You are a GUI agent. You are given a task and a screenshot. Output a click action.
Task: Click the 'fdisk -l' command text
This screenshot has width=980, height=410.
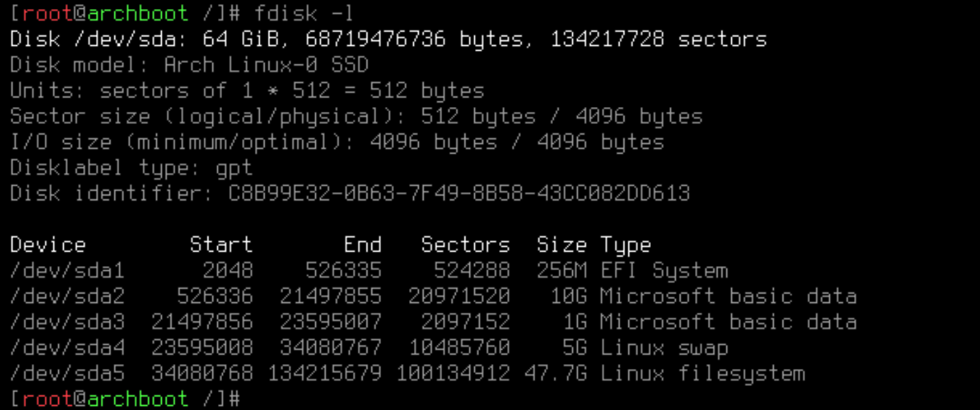click(x=304, y=14)
